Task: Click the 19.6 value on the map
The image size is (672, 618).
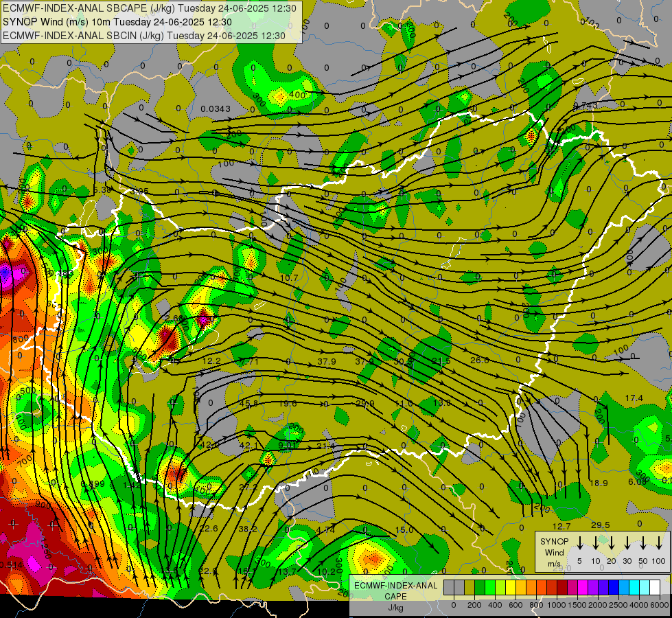Action: pos(288,404)
